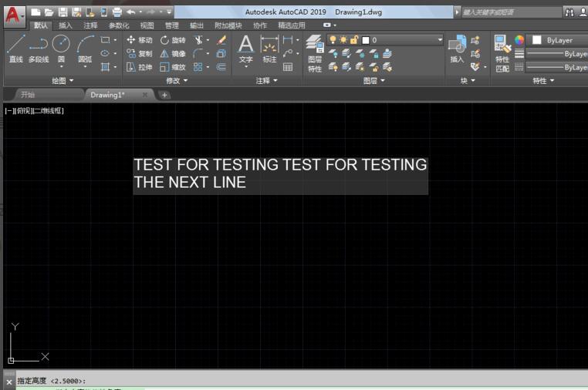Viewport: 588px width, 390px height.
Task: Open the customize quick access toolbar dropdown
Action: pos(169,12)
